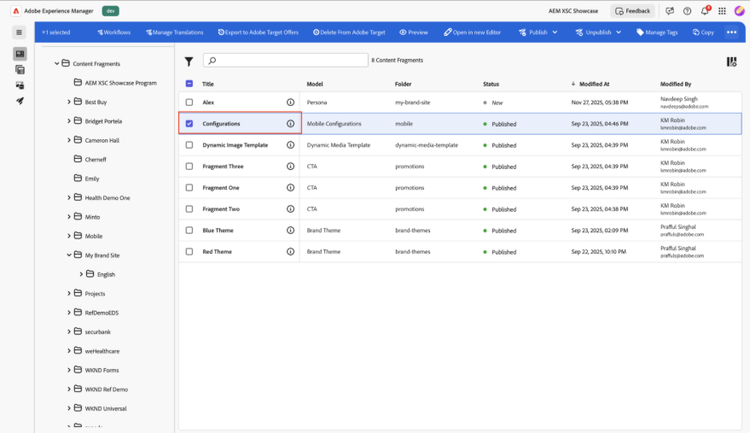Open the Publish dropdown
The height and width of the screenshot is (433, 750).
tap(538, 32)
